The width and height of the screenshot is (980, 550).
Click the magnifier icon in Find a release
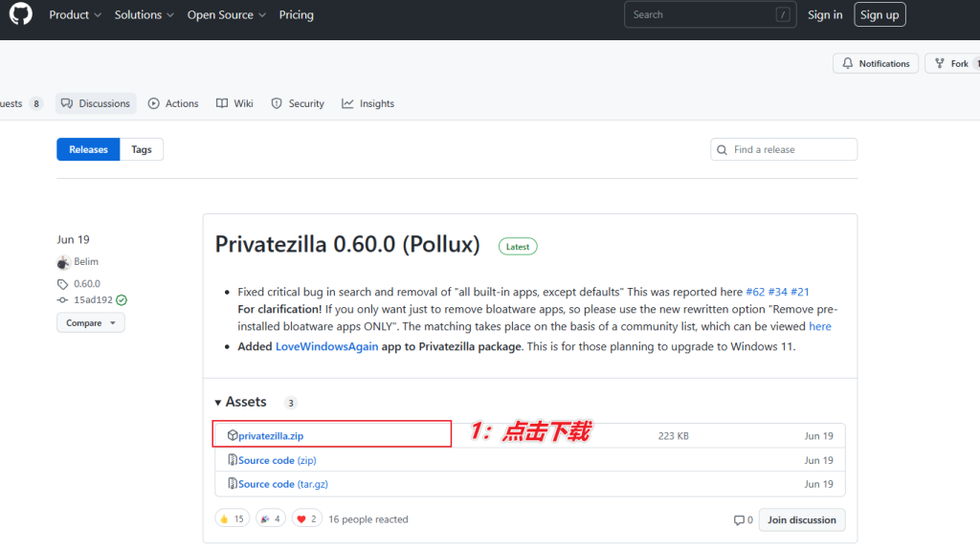point(722,150)
